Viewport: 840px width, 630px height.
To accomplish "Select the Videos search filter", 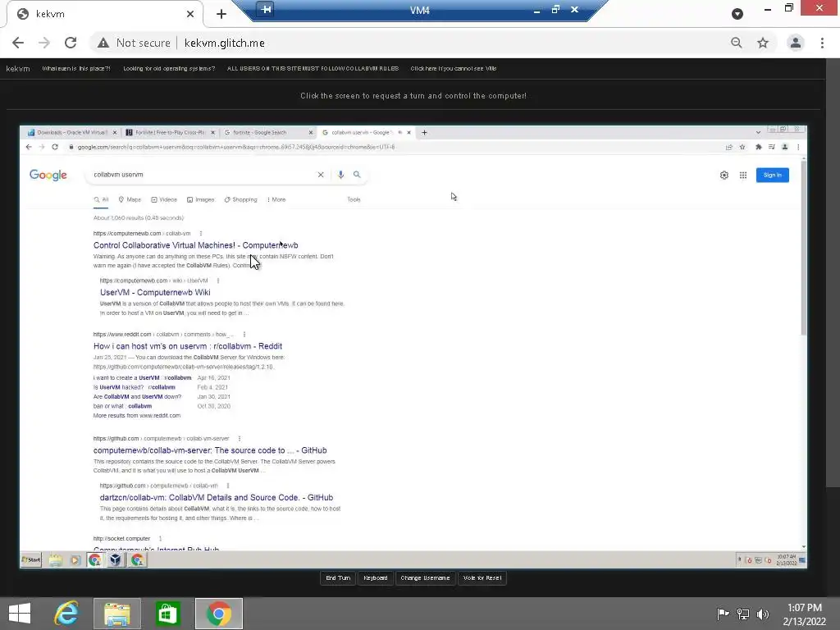I will 164,199.
